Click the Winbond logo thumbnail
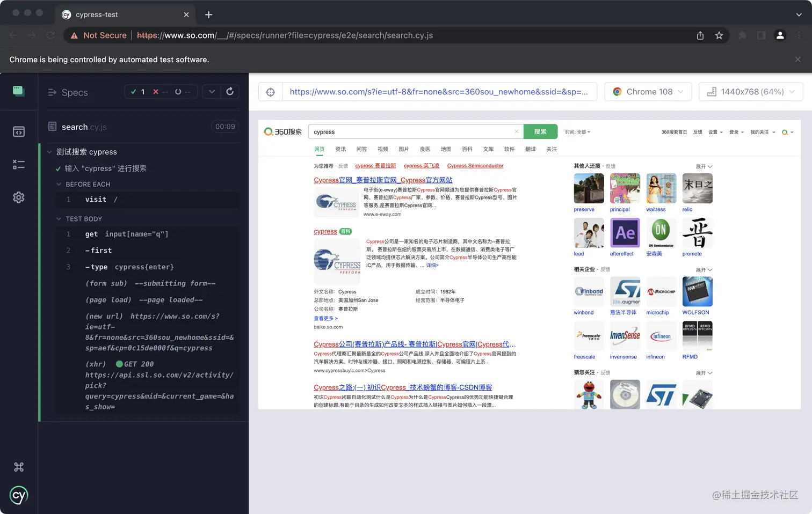Viewport: 812px width, 514px height. (x=589, y=291)
